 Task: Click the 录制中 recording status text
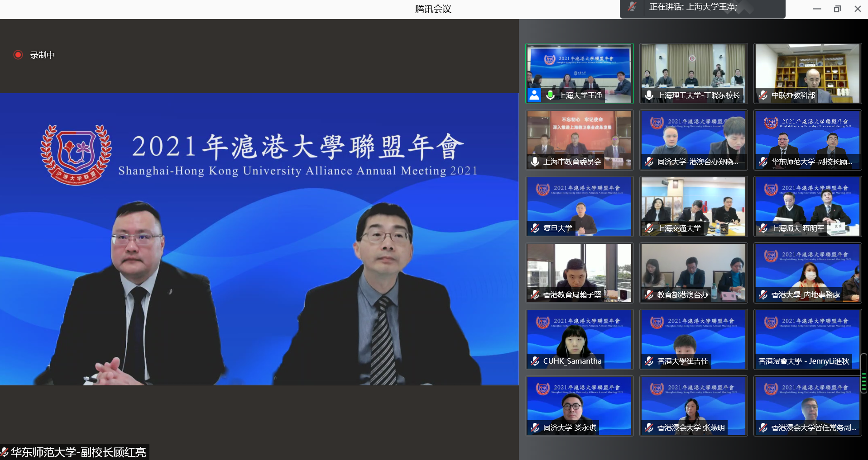point(43,55)
